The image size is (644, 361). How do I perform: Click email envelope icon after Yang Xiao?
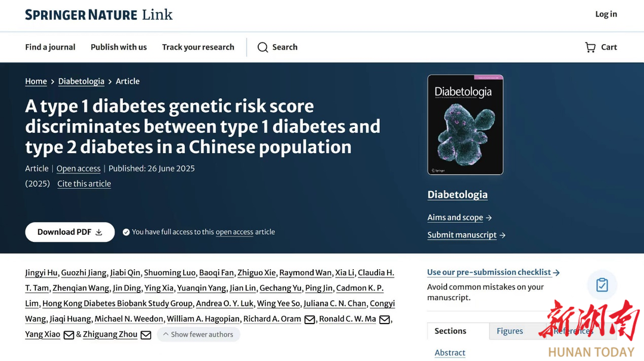point(69,335)
